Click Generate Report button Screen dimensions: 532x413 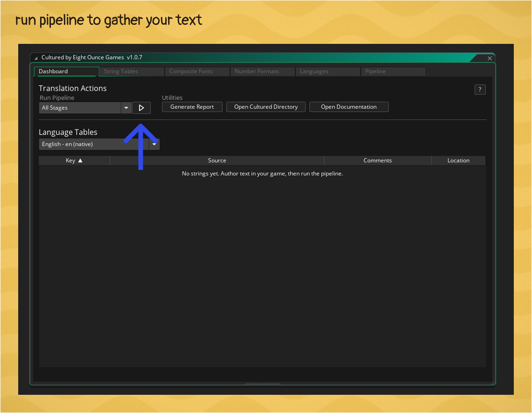[192, 107]
